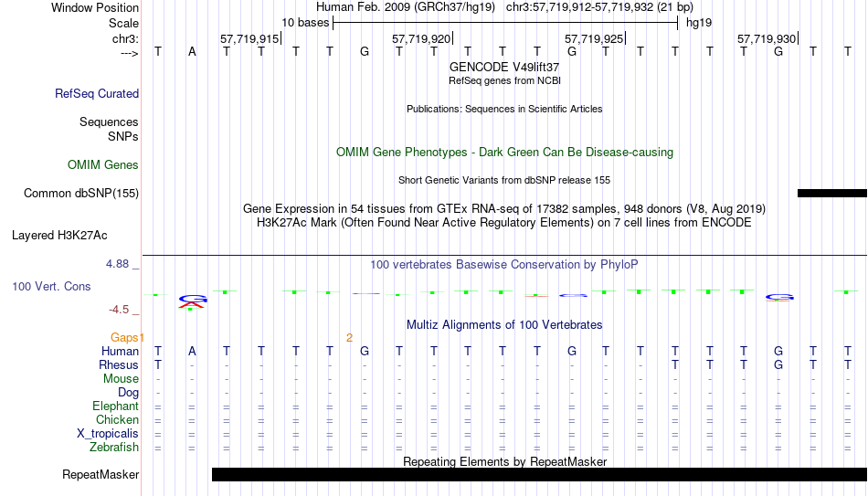Image resolution: width=868 pixels, height=496 pixels.
Task: Click the 57,719,920 position marker
Action: click(x=421, y=38)
